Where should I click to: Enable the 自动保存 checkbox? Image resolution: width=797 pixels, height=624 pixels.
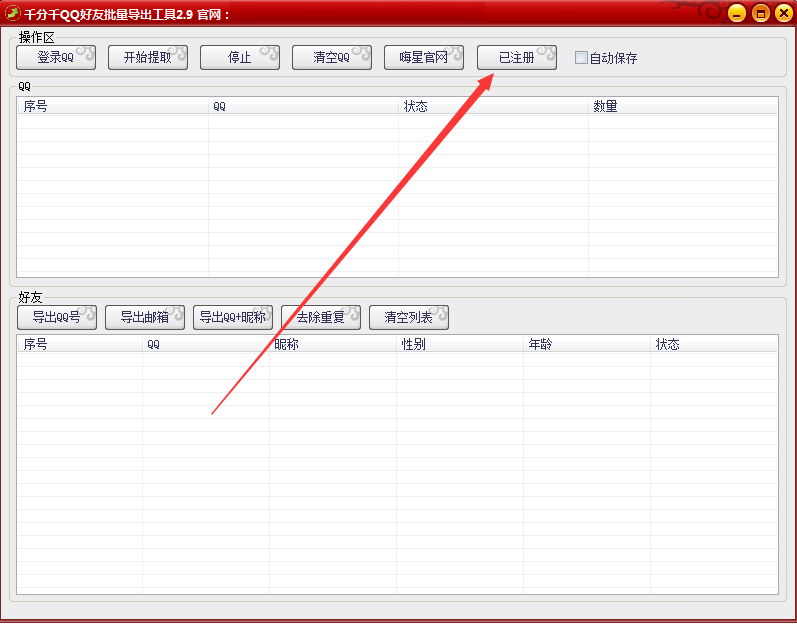tap(581, 57)
